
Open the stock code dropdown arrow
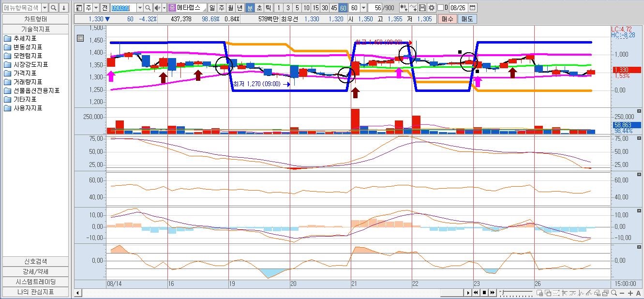(x=140, y=8)
